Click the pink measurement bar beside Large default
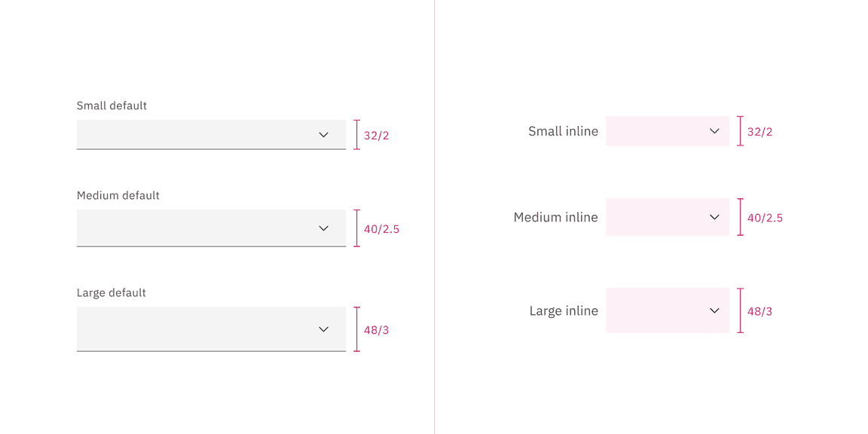 (355, 329)
